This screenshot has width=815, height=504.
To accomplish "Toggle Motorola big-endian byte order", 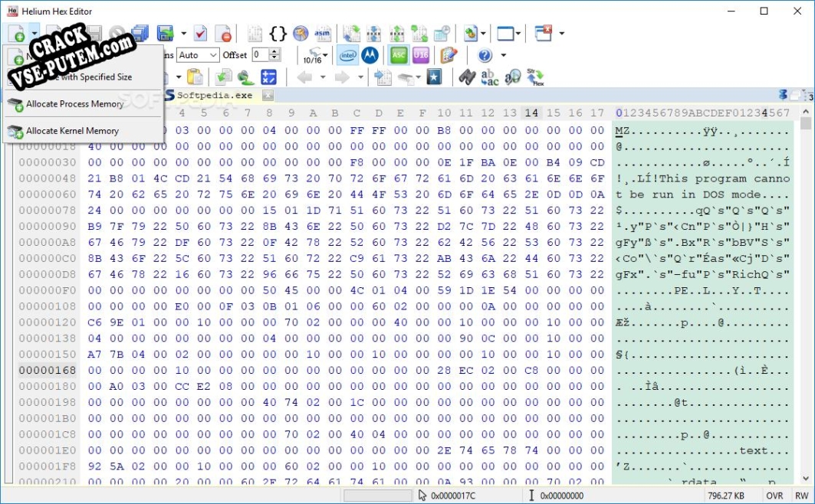I will 370,55.
